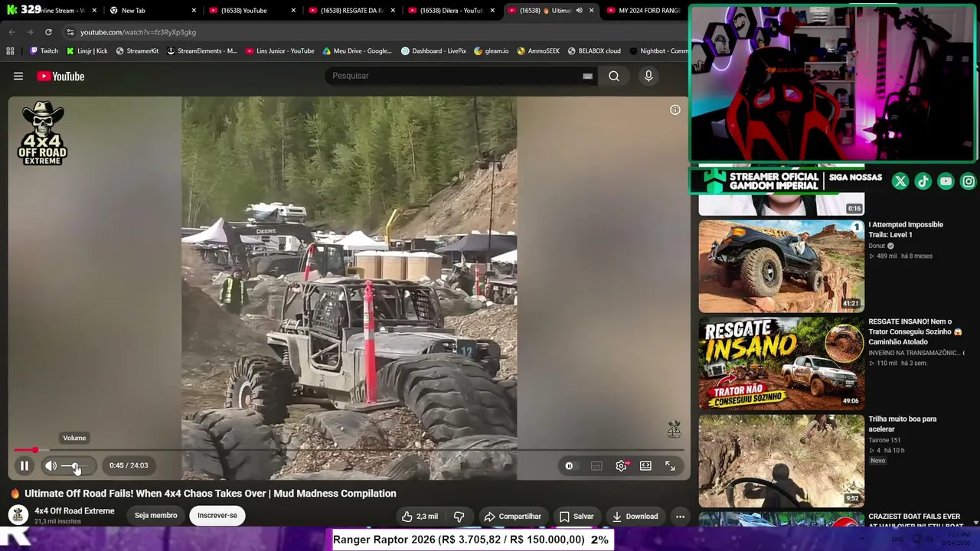The width and height of the screenshot is (980, 551).
Task: Open the 4x4 Off Road Extreme channel name
Action: [74, 510]
